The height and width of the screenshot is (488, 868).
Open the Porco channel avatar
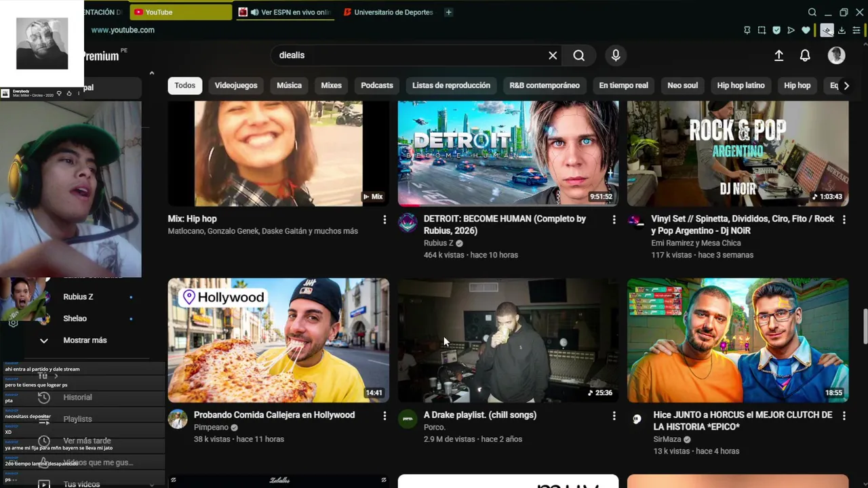[408, 419]
